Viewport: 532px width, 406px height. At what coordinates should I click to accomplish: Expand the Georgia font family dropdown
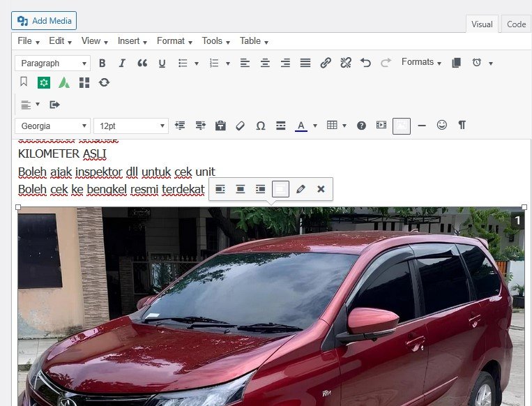[53, 126]
